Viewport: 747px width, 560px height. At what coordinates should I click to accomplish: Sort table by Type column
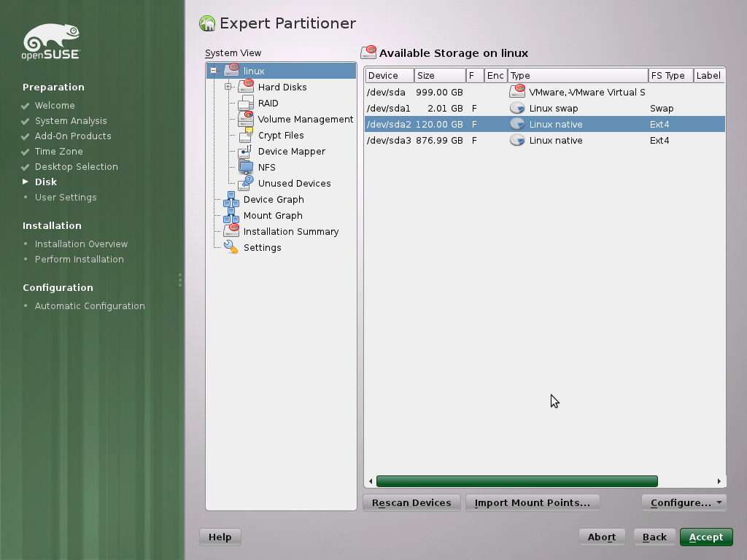pyautogui.click(x=578, y=75)
